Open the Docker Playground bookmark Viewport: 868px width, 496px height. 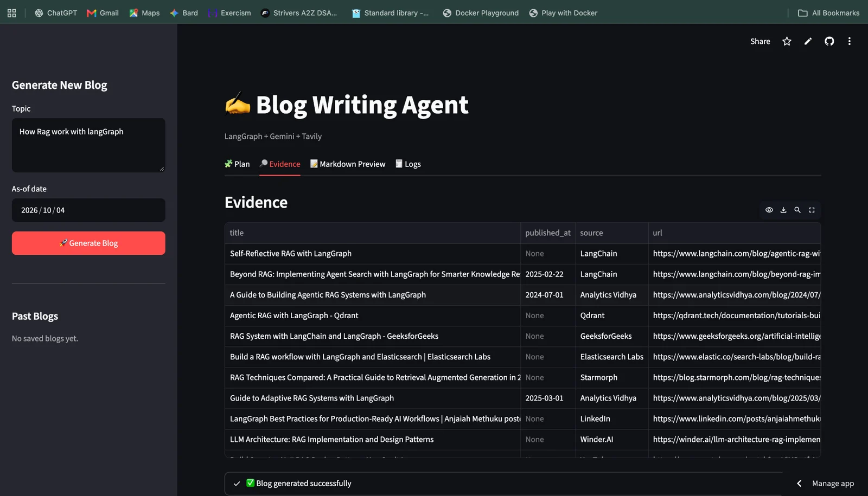[x=481, y=13]
